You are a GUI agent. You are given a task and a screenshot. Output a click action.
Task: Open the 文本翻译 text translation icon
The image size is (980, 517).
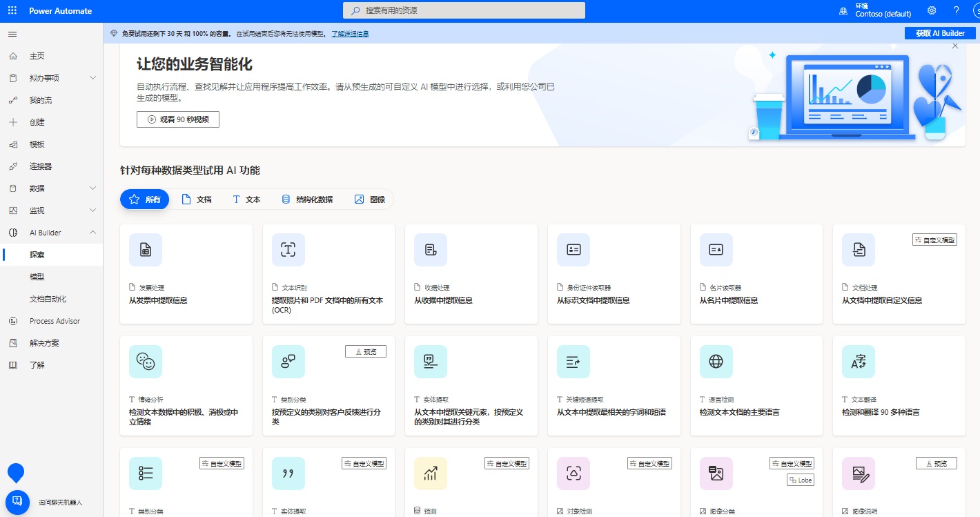coord(859,362)
